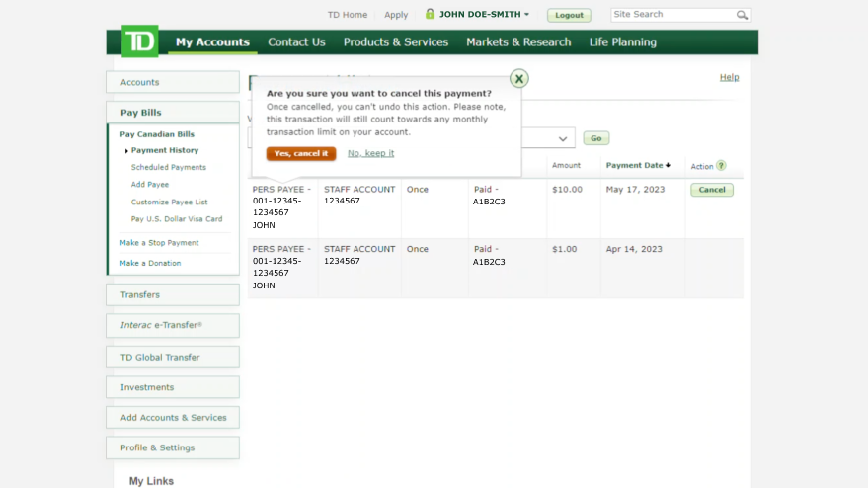Expand the view selection dropdown chevron

[x=563, y=138]
